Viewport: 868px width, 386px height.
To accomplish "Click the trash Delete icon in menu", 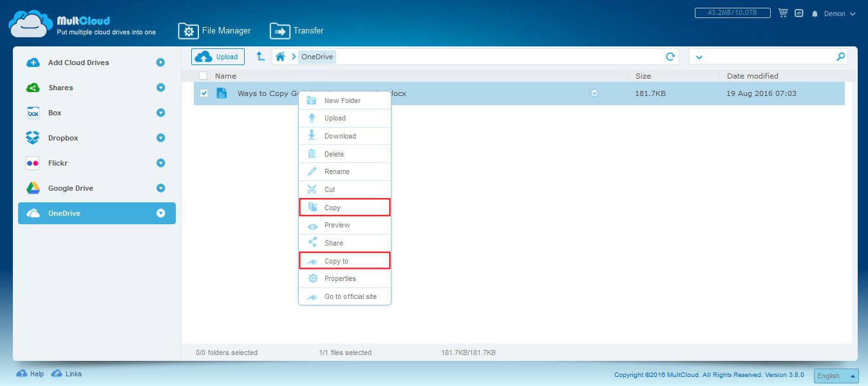I will coord(312,154).
